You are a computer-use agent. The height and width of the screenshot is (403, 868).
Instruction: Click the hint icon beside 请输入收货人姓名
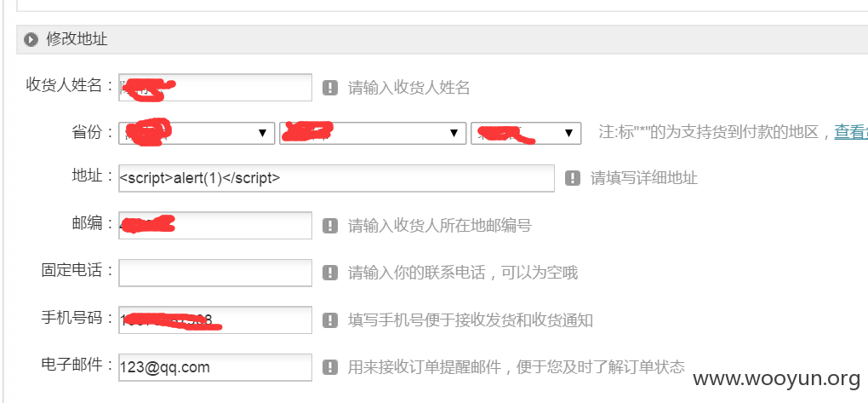tap(330, 88)
